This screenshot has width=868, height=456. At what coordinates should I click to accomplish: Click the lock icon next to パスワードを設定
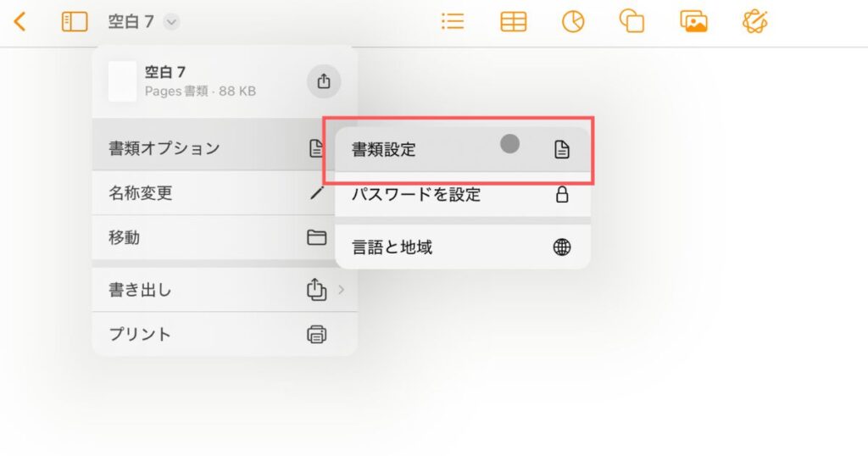[x=562, y=194]
